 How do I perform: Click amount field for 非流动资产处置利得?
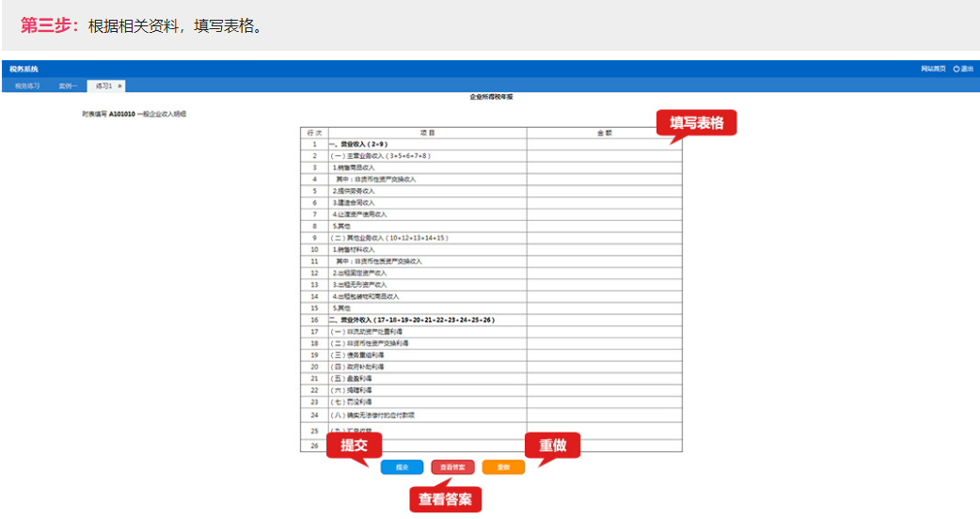coord(605,332)
